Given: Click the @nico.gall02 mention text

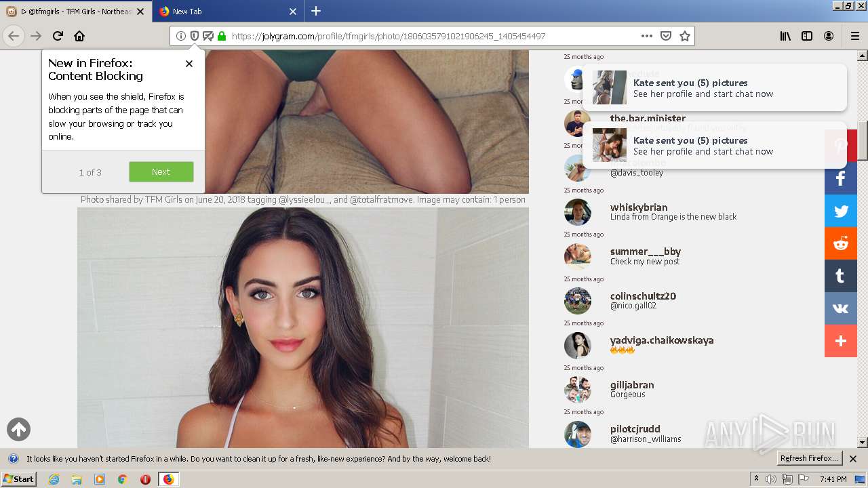Looking at the screenshot, I should click(633, 306).
